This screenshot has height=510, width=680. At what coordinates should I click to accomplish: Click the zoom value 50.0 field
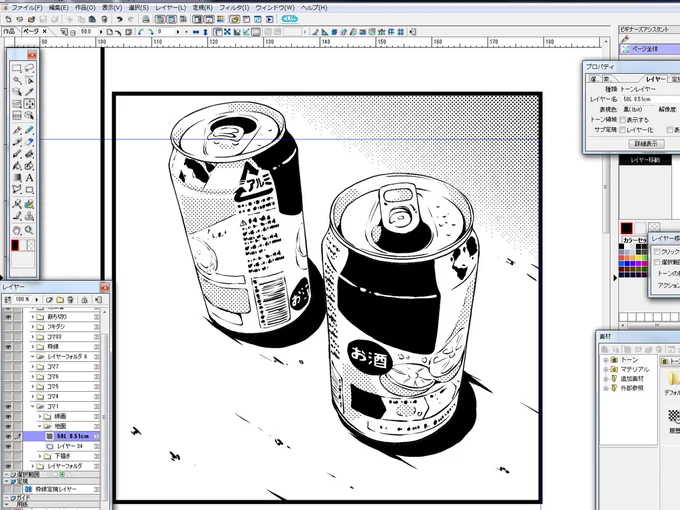pos(88,32)
